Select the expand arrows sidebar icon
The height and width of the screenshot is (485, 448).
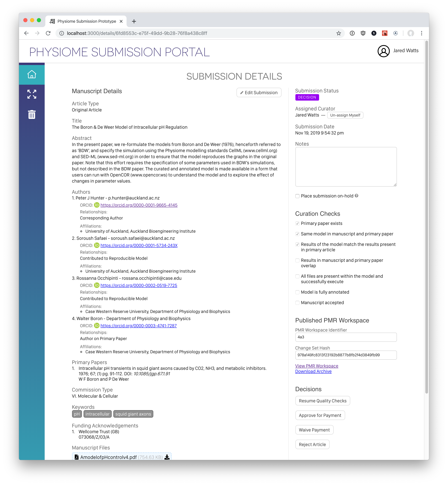pyautogui.click(x=32, y=94)
